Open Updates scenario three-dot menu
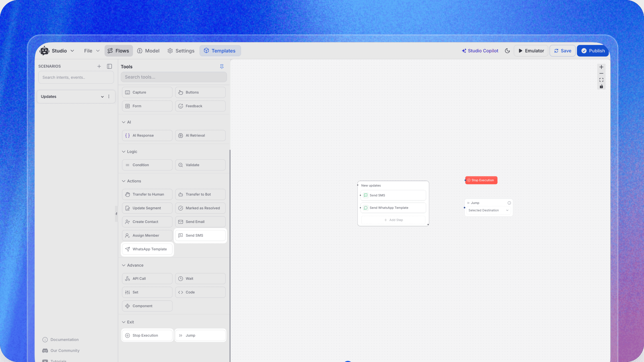Viewport: 644px width, 362px height. [109, 96]
